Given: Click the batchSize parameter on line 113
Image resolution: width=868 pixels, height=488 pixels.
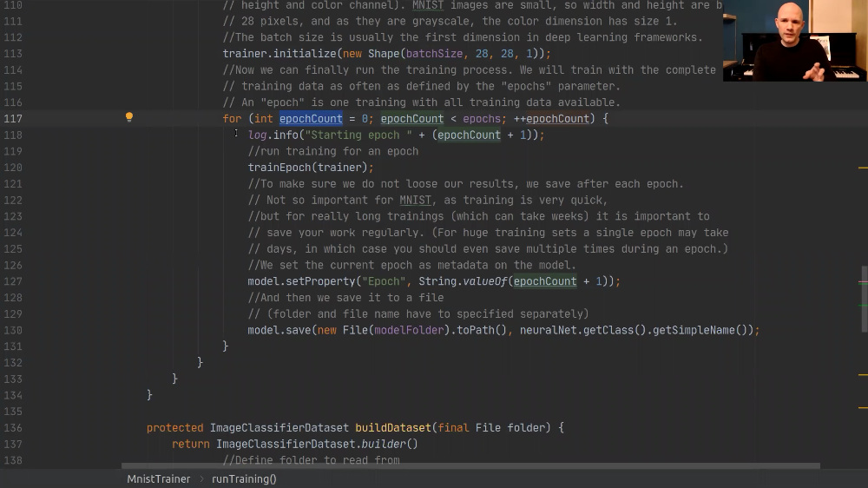Looking at the screenshot, I should tap(434, 54).
